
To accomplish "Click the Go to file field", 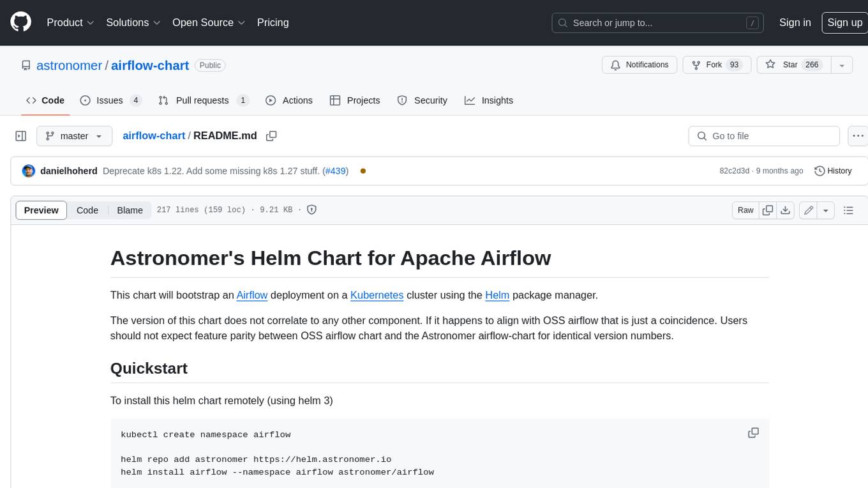I will tap(764, 136).
